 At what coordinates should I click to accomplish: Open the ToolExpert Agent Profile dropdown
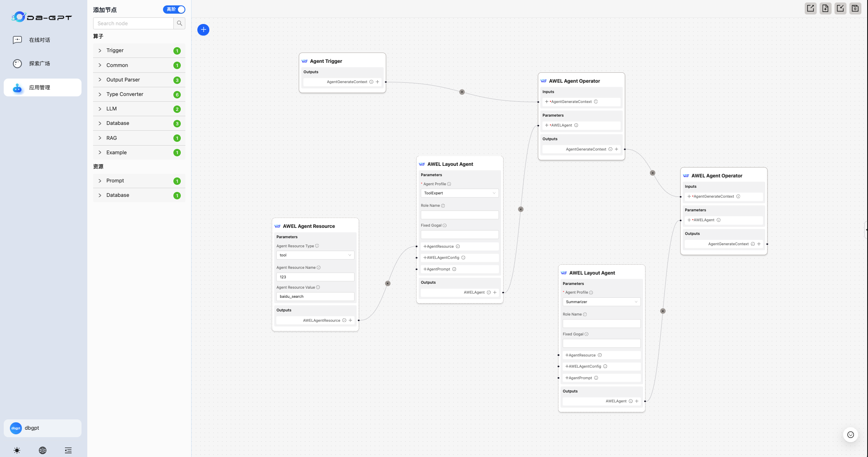(459, 193)
